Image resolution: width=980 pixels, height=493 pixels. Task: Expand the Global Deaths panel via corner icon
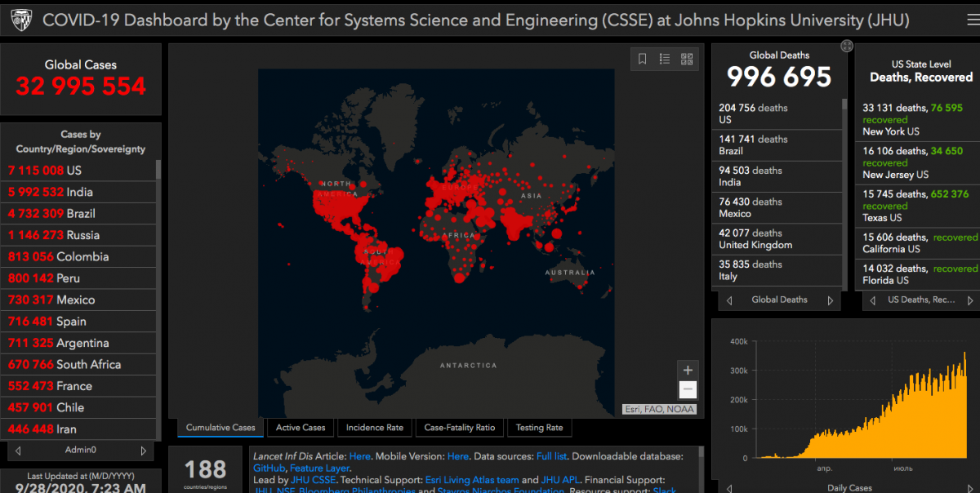tap(847, 46)
